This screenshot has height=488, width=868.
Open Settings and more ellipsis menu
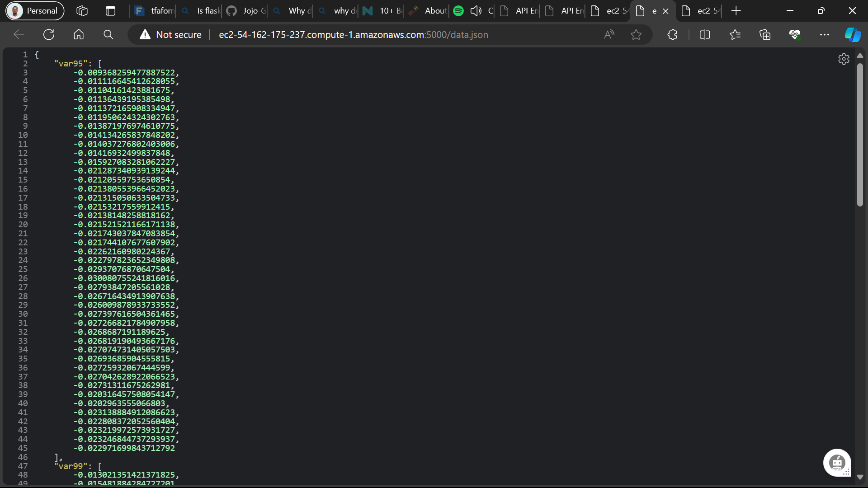point(825,35)
